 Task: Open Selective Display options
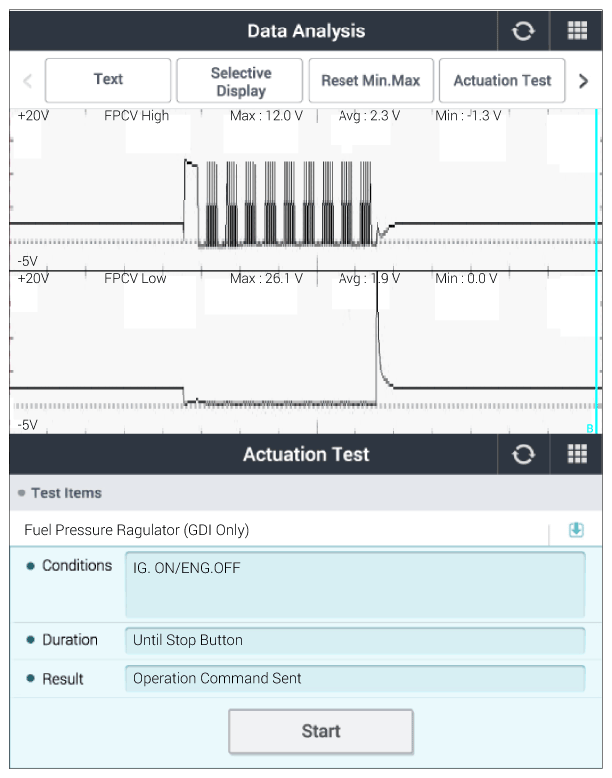pyautogui.click(x=240, y=80)
